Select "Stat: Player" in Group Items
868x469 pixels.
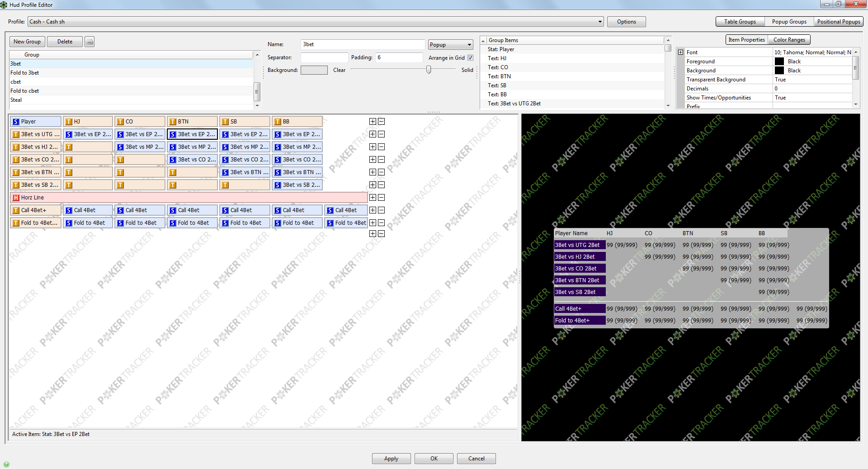572,49
